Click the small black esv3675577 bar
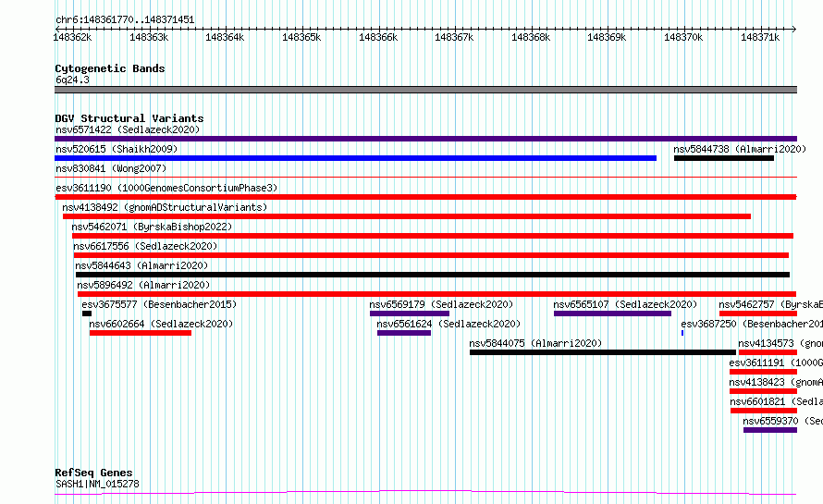The width and height of the screenshot is (823, 504). pyautogui.click(x=87, y=313)
